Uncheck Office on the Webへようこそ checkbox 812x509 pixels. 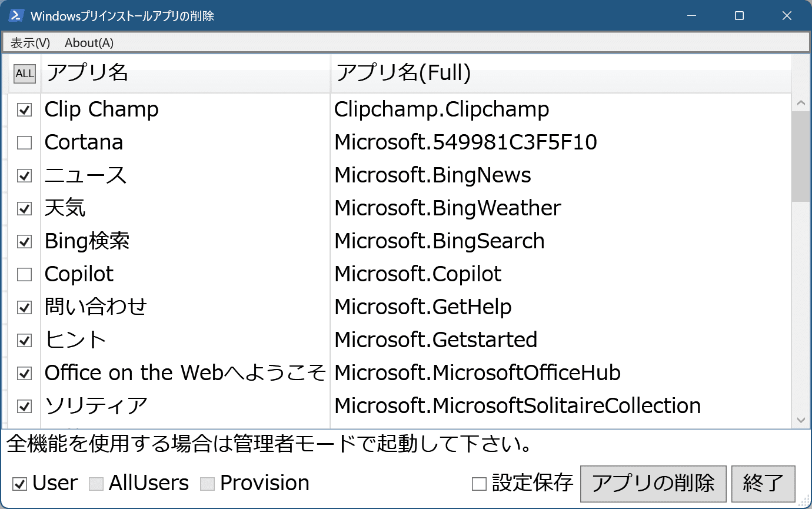tap(24, 373)
